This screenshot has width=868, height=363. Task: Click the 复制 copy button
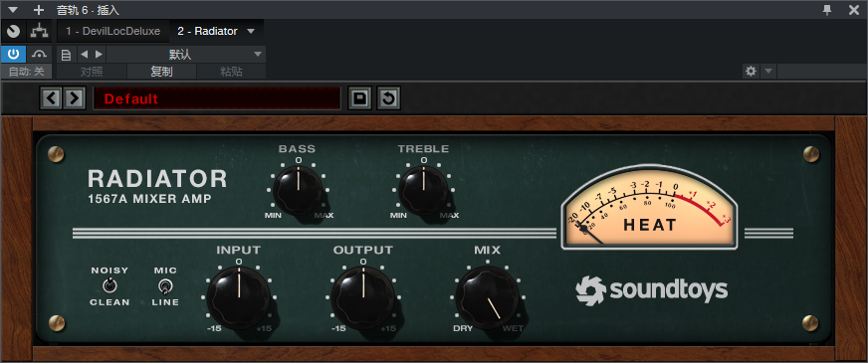[161, 72]
